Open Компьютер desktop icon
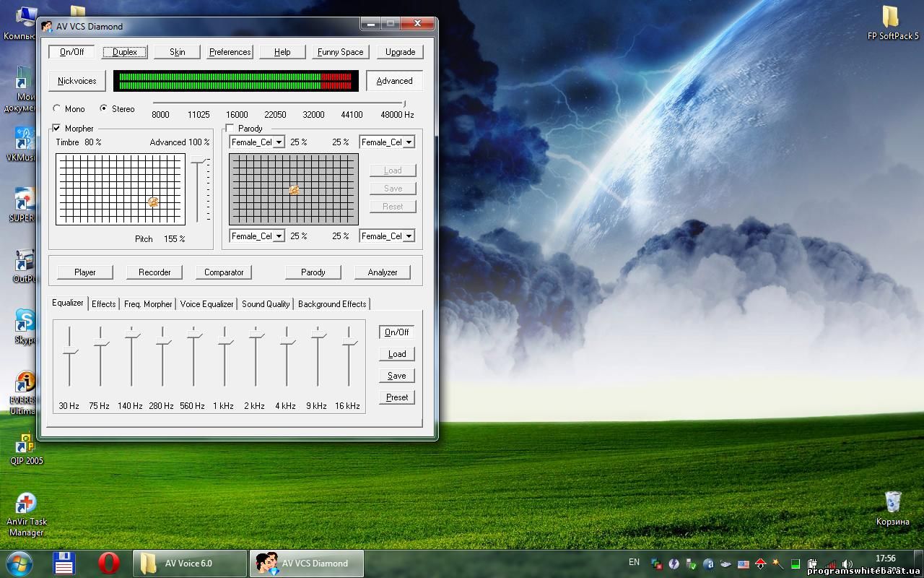The height and width of the screenshot is (578, 924). (22, 22)
